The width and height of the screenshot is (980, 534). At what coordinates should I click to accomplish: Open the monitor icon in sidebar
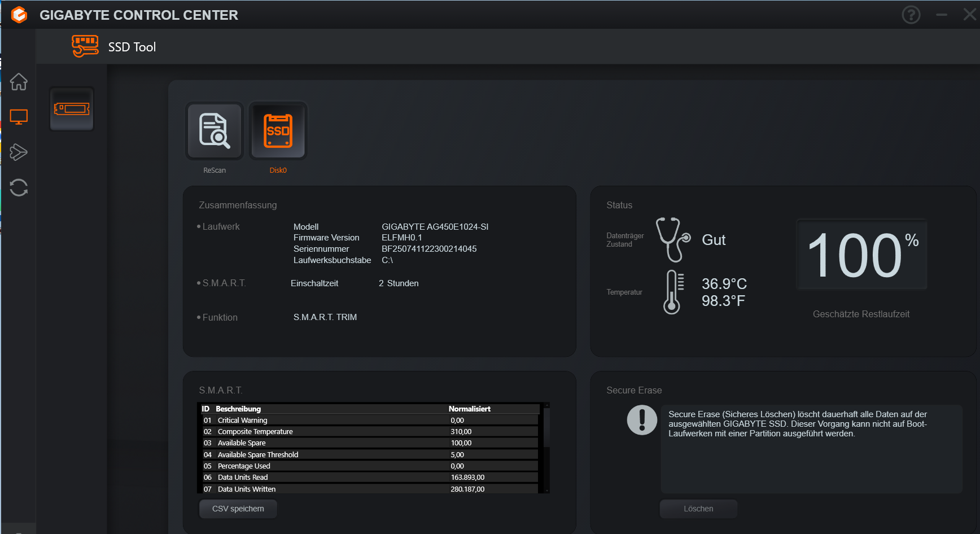pyautogui.click(x=19, y=117)
